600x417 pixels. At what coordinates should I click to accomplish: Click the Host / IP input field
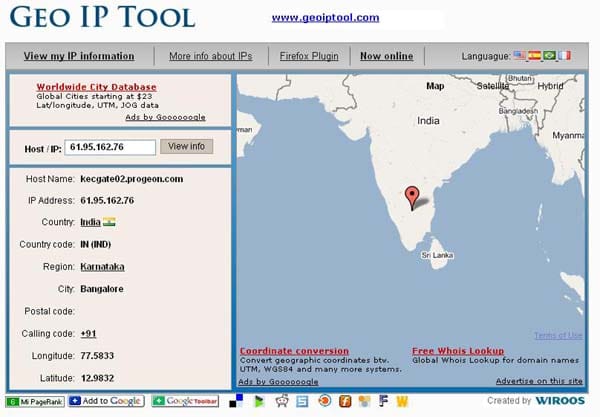(110, 147)
